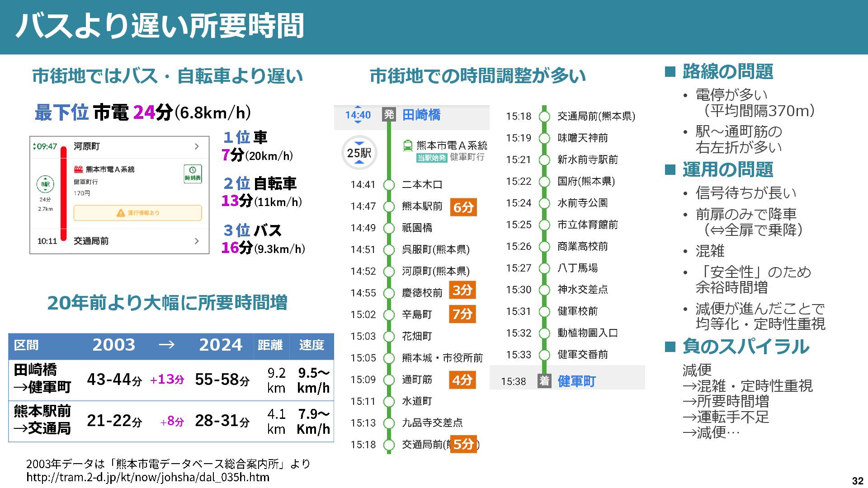Click the 発 departure badge at 田崎橋
Screen dimensions: 868x488
click(389, 114)
